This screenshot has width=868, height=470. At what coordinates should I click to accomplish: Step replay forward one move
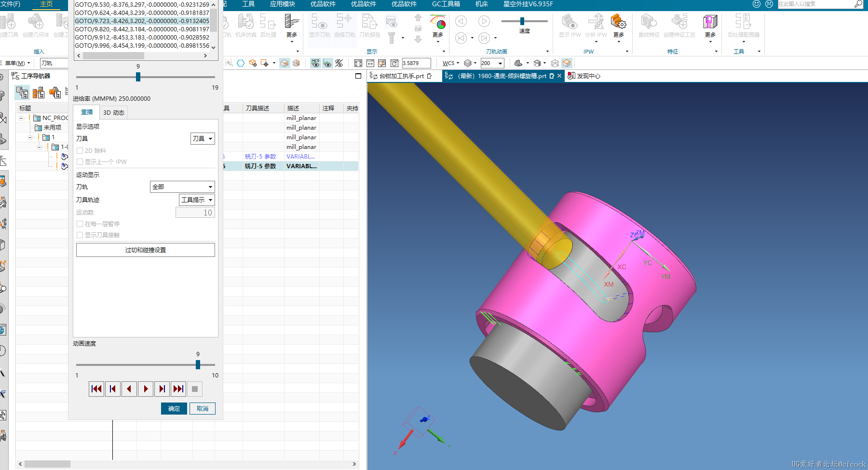162,389
